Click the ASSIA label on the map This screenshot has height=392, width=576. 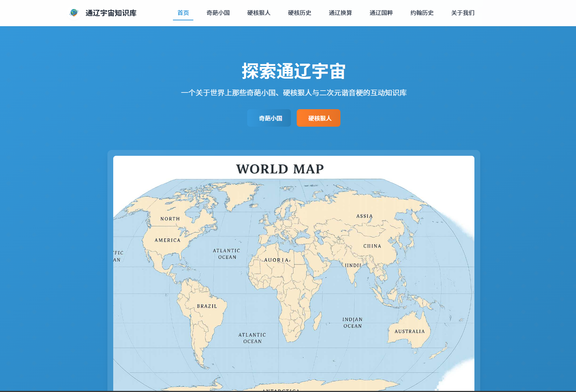(x=364, y=216)
